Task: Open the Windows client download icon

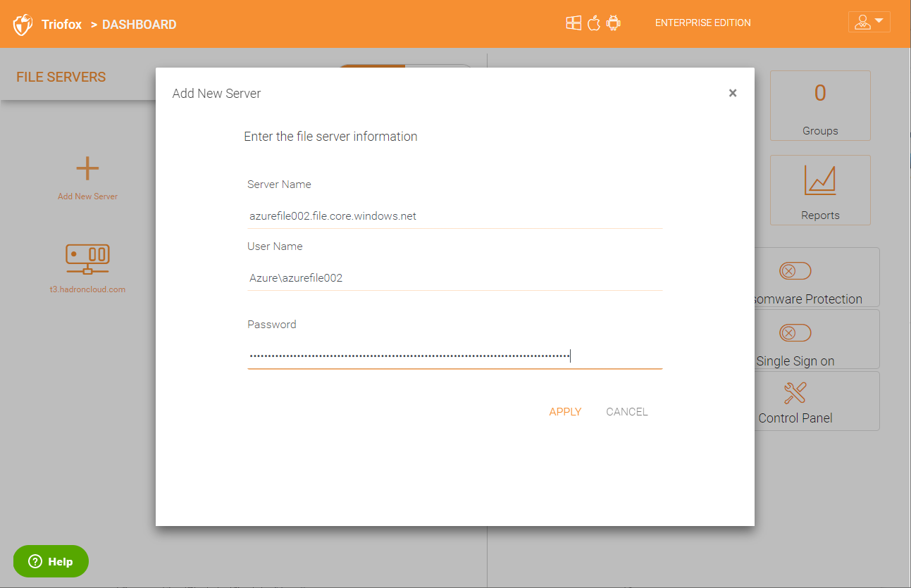Action: coord(574,23)
